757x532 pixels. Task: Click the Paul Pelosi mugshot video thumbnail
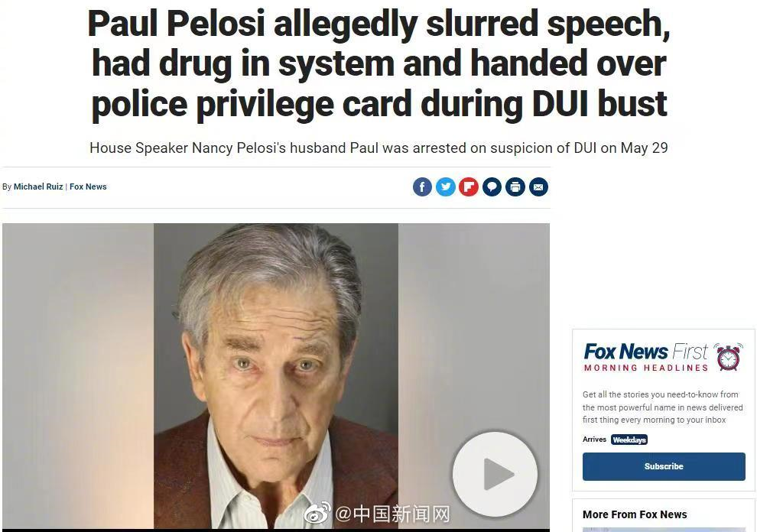pyautogui.click(x=276, y=376)
